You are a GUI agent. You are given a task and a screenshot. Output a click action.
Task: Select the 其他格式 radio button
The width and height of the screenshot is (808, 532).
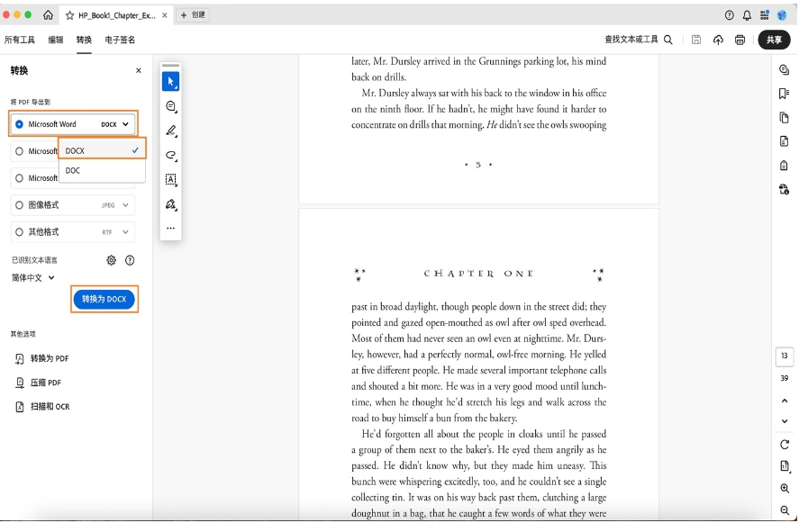(x=20, y=231)
